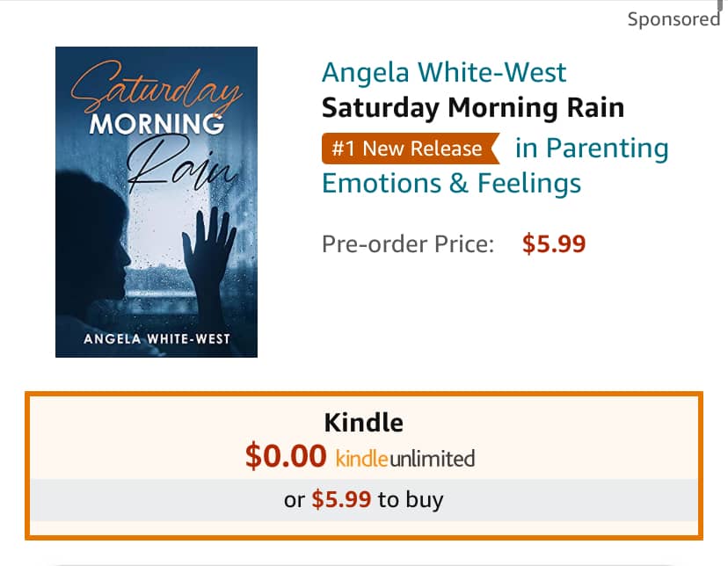Click the author name printed on cover
This screenshot has width=728, height=566.
(x=157, y=339)
